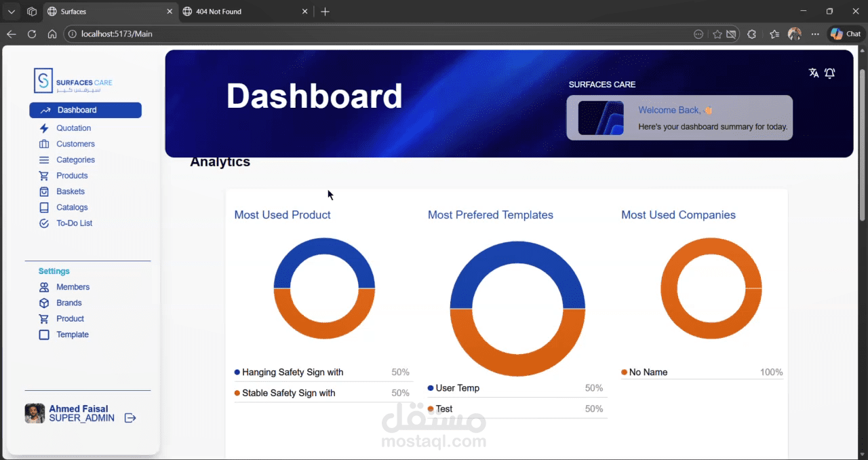Close the 404 Not Found tab
868x460 pixels.
305,12
